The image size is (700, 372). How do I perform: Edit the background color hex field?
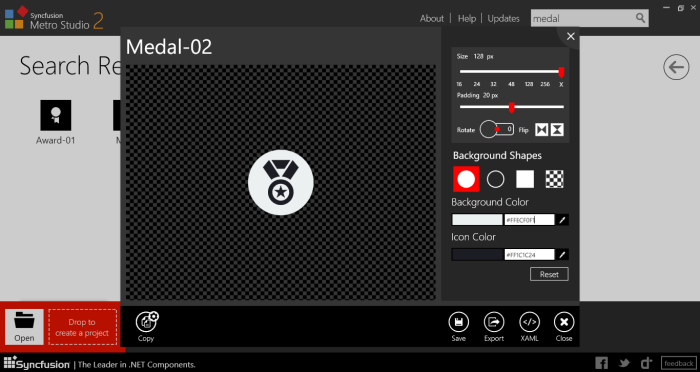pos(529,220)
